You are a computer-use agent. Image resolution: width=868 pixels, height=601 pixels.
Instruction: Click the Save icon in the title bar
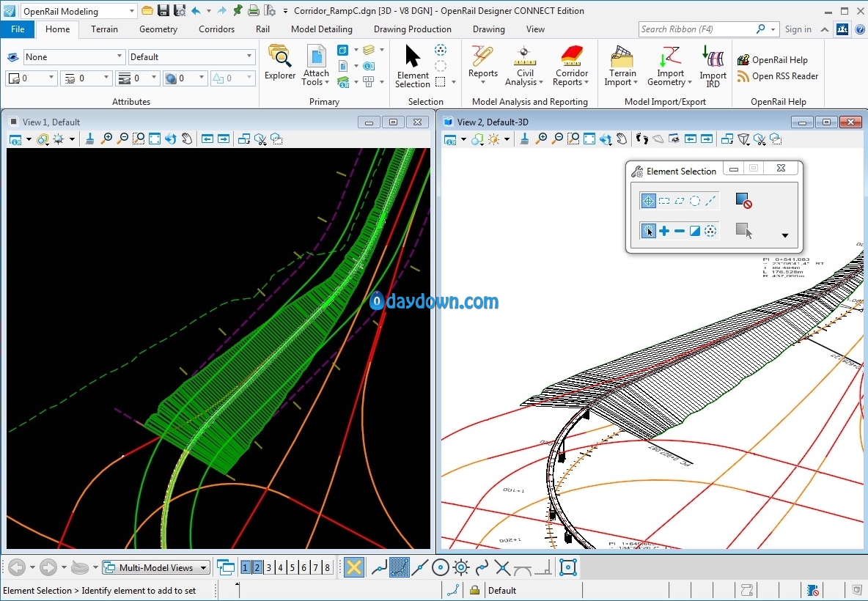click(163, 10)
